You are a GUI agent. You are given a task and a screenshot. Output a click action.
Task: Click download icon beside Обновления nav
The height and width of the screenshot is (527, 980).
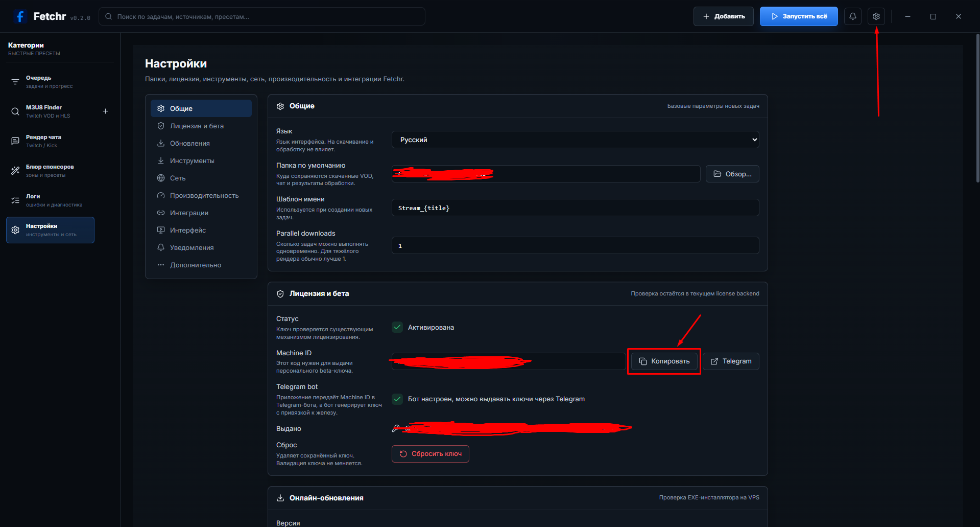point(161,143)
